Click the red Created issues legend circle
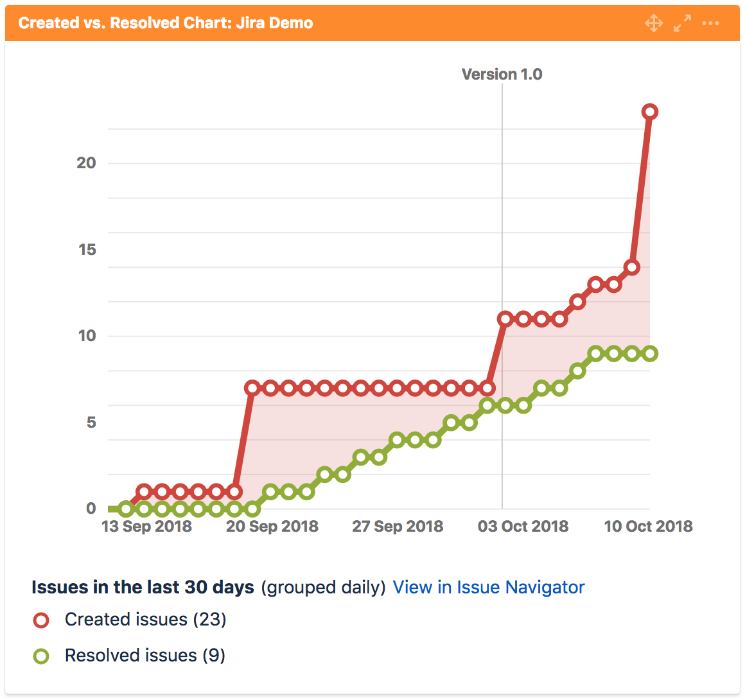The width and height of the screenshot is (745, 700). pos(41,620)
